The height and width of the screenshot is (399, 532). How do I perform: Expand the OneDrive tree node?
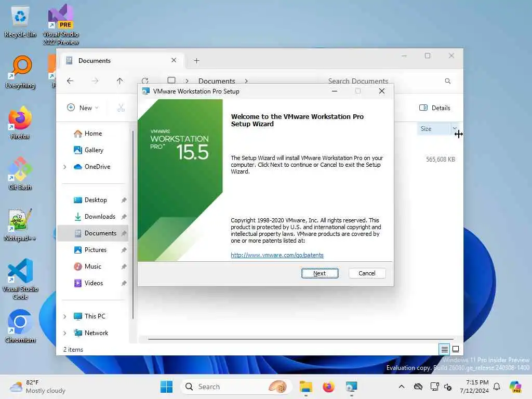[x=65, y=167]
